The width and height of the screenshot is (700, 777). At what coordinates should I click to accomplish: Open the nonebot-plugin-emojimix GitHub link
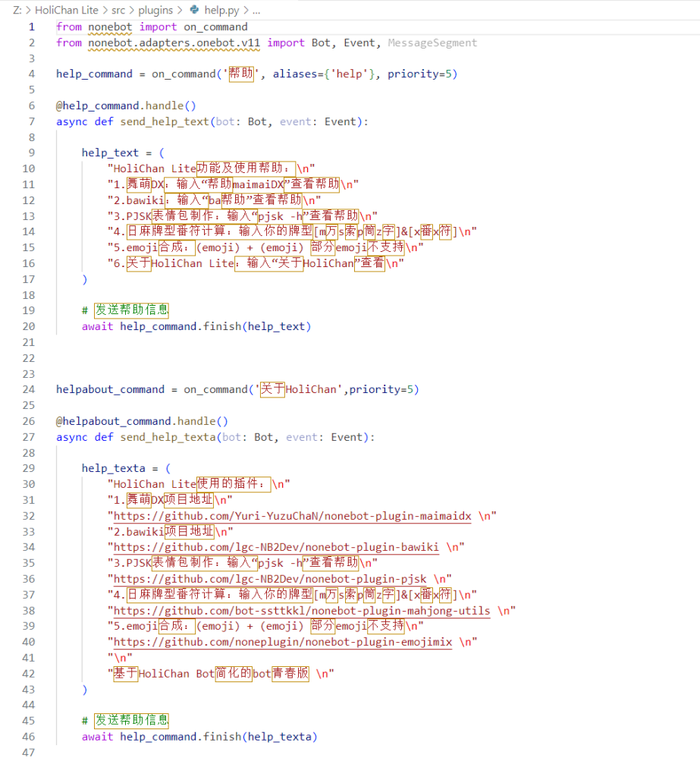tap(283, 642)
